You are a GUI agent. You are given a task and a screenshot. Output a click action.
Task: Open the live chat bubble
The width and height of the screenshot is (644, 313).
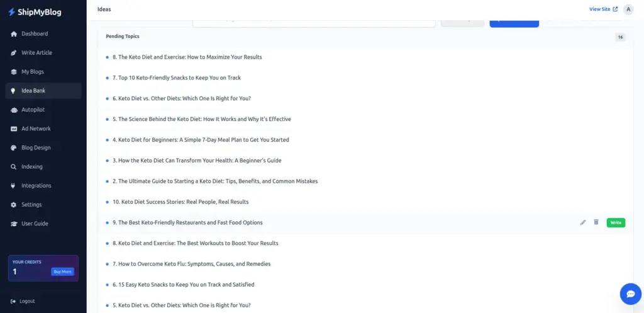(x=630, y=294)
